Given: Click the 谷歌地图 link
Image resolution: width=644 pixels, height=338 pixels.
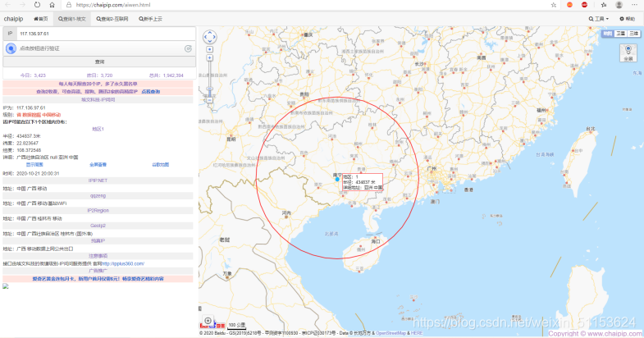Looking at the screenshot, I should (161, 165).
